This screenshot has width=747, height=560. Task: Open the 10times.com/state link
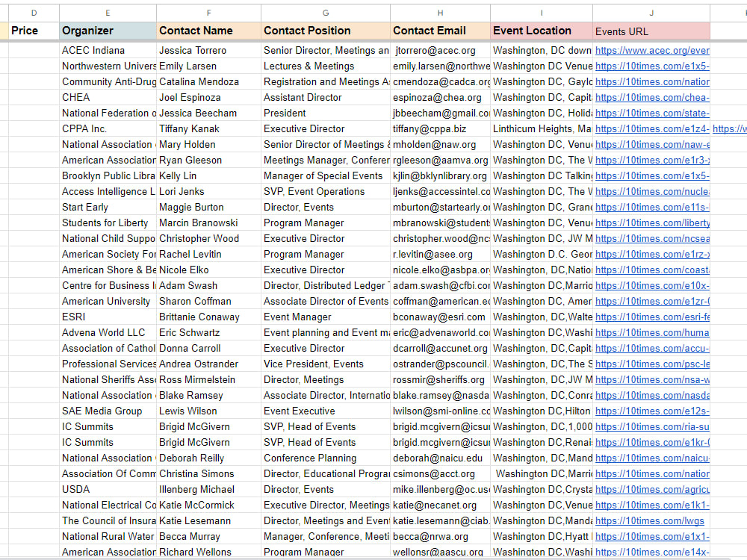coord(652,113)
